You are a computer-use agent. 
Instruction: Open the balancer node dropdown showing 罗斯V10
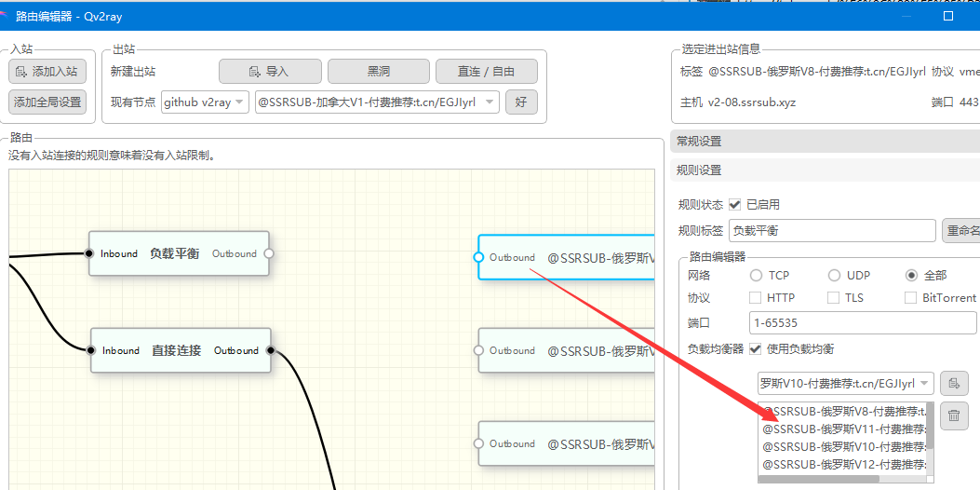click(846, 383)
